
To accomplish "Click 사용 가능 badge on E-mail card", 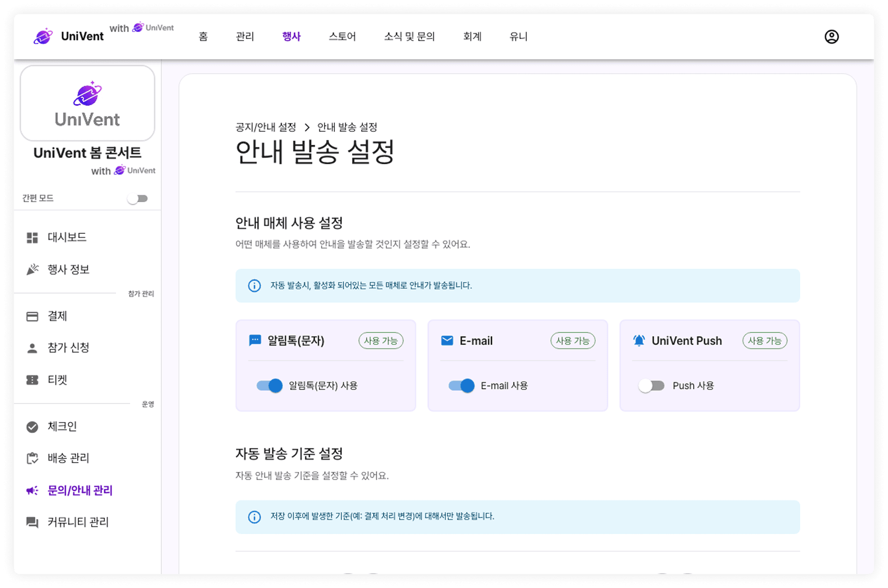I will coord(573,341).
